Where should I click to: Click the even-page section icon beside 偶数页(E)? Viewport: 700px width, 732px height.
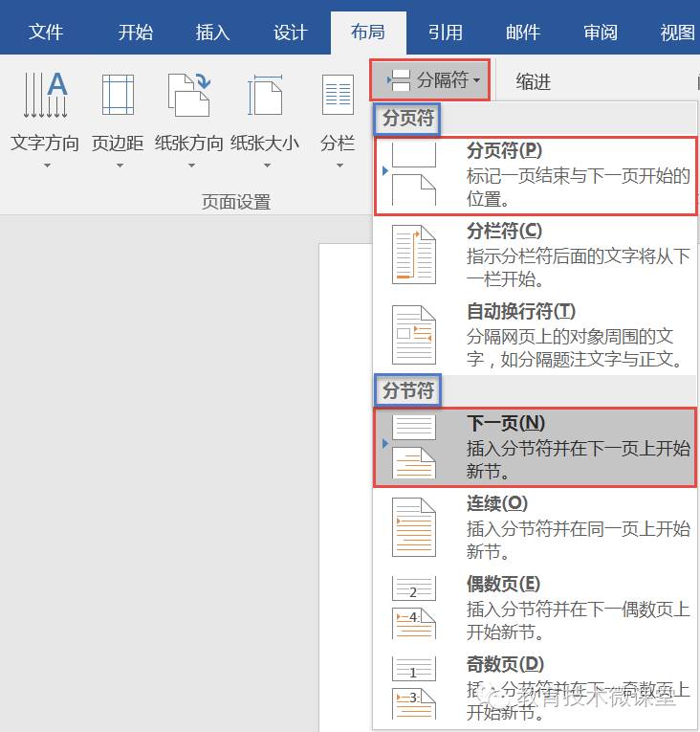413,608
